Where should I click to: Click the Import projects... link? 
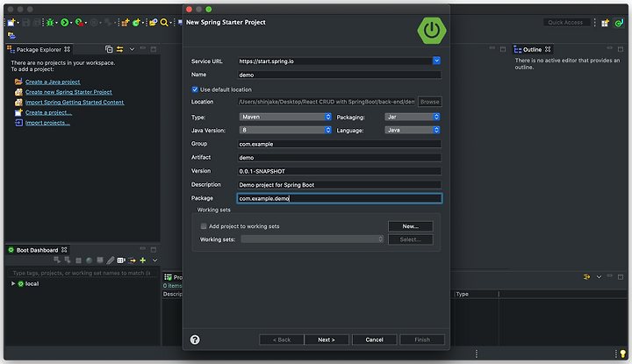[x=47, y=123]
